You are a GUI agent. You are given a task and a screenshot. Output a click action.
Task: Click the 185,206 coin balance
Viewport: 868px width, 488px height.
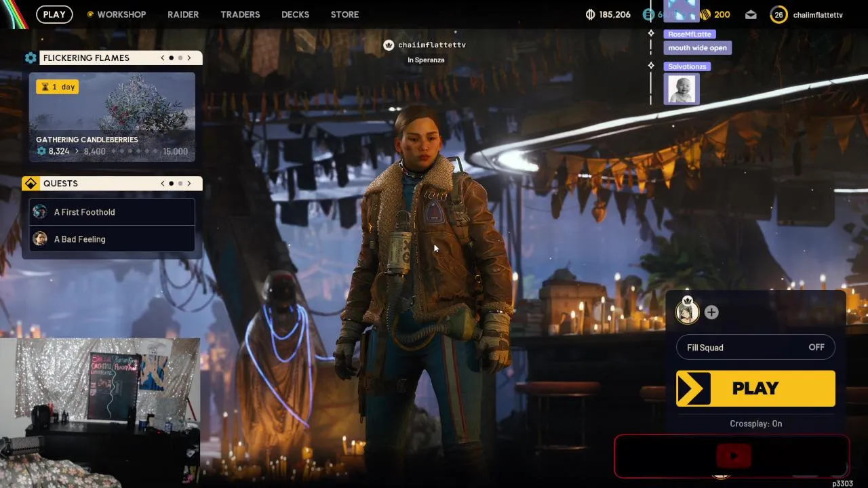615,14
